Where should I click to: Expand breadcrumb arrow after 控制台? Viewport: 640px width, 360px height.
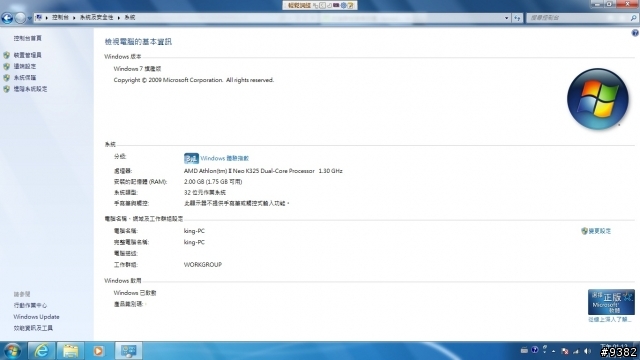[x=74, y=18]
